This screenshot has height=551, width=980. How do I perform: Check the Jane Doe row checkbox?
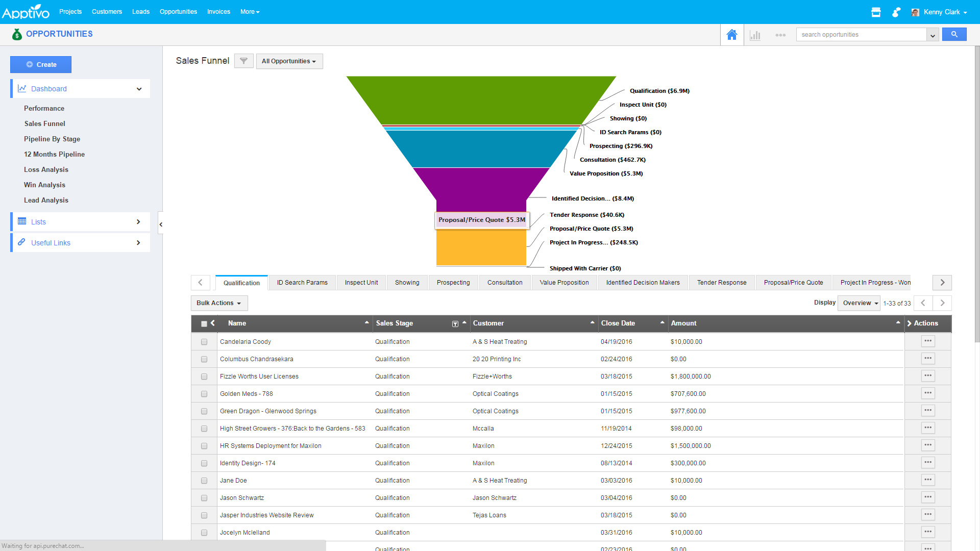pos(204,481)
